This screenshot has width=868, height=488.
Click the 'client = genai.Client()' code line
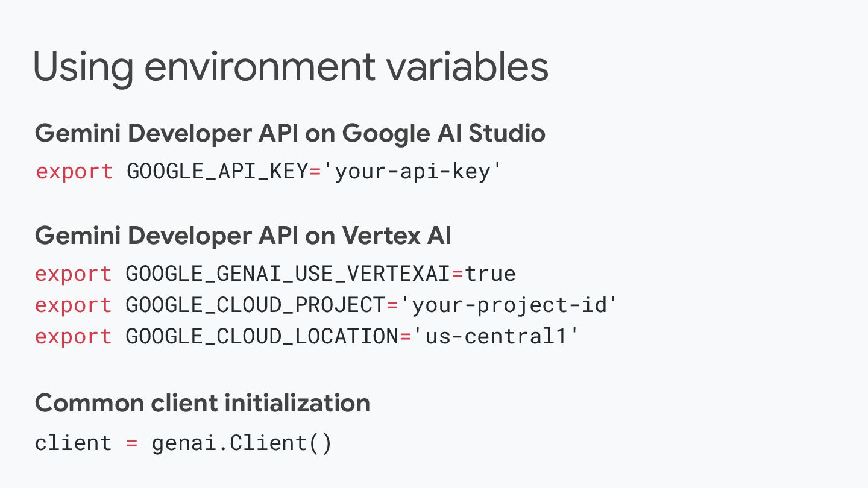pos(183,443)
